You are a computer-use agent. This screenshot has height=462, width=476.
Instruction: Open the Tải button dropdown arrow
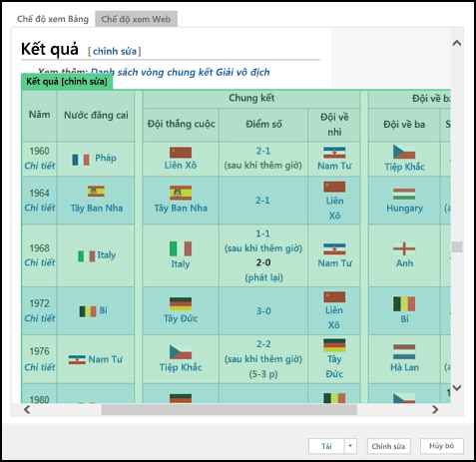350,446
